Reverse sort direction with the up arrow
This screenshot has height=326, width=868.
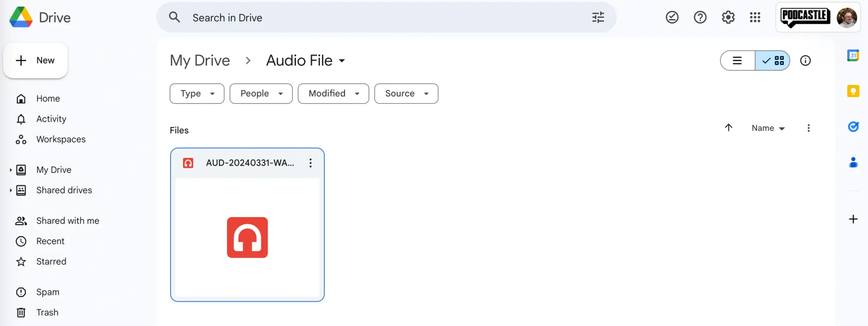(x=729, y=127)
